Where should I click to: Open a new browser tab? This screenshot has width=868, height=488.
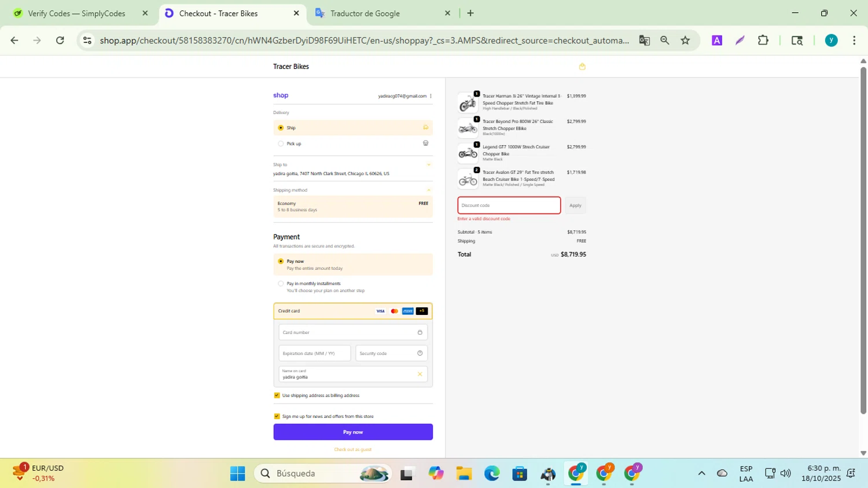point(470,13)
